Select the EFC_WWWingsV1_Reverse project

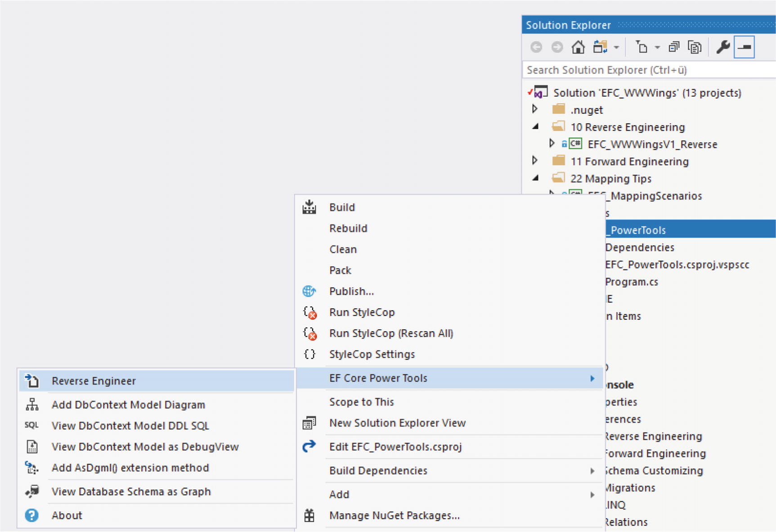coord(652,144)
